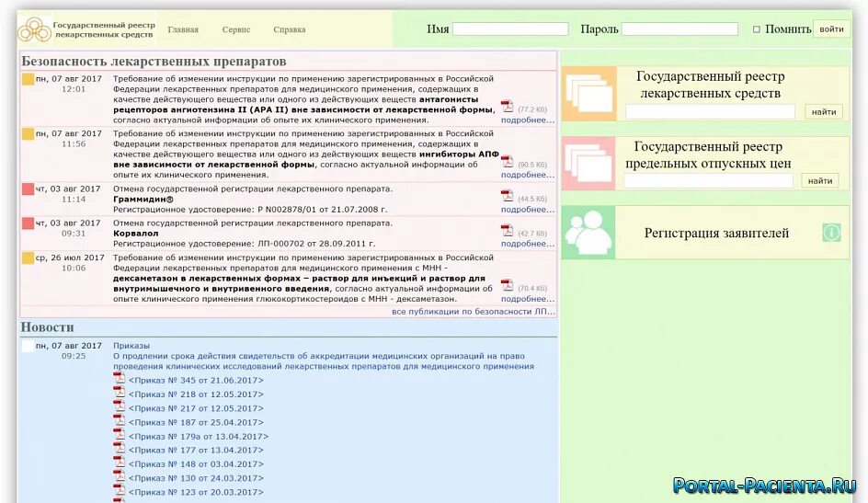Click PDF icon for Приказ № 217
The width and height of the screenshot is (868, 503).
click(x=119, y=406)
